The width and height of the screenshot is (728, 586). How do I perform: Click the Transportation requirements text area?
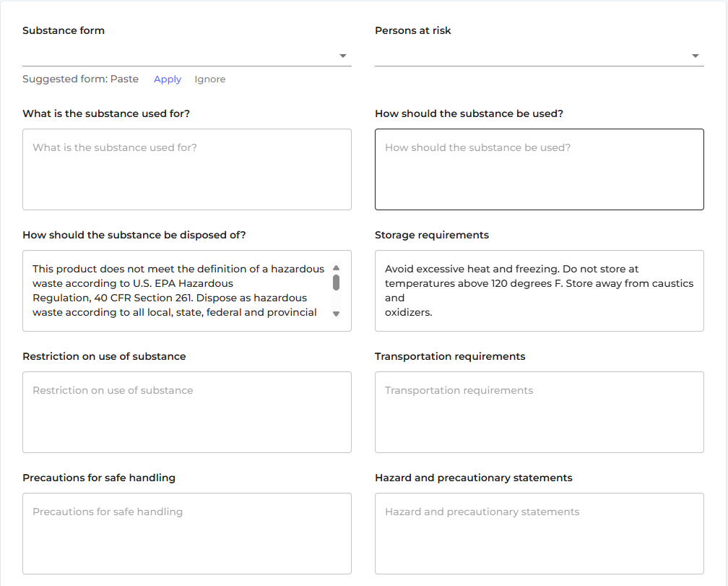click(x=539, y=412)
